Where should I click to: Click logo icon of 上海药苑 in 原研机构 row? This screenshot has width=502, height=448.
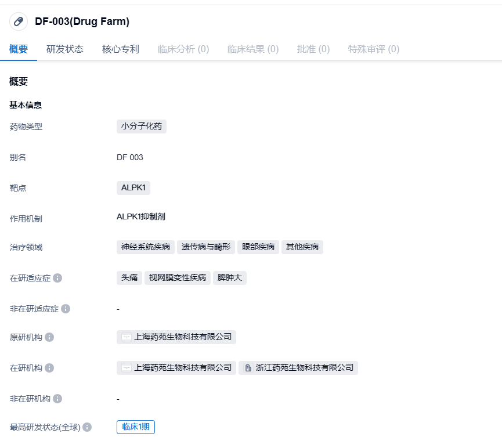(x=126, y=337)
